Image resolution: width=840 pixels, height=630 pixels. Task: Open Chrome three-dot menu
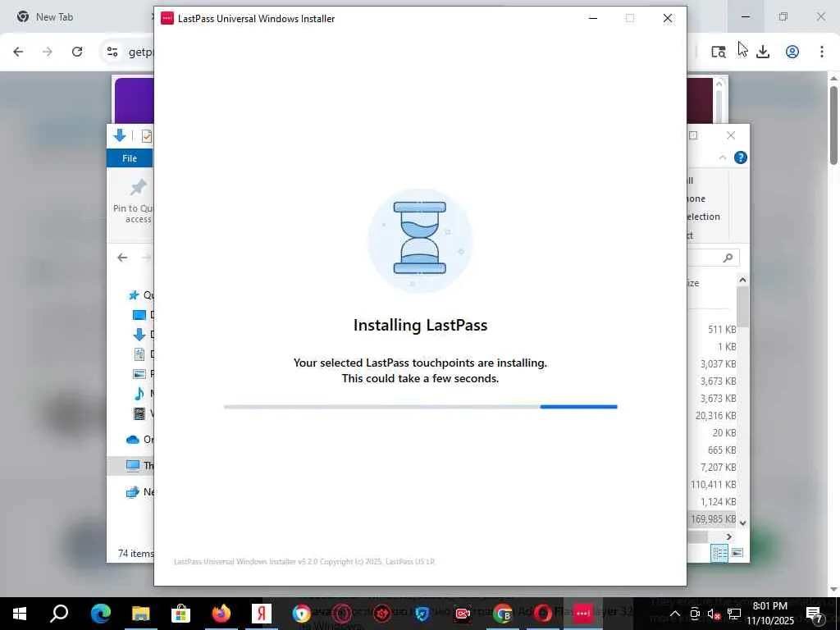822,52
